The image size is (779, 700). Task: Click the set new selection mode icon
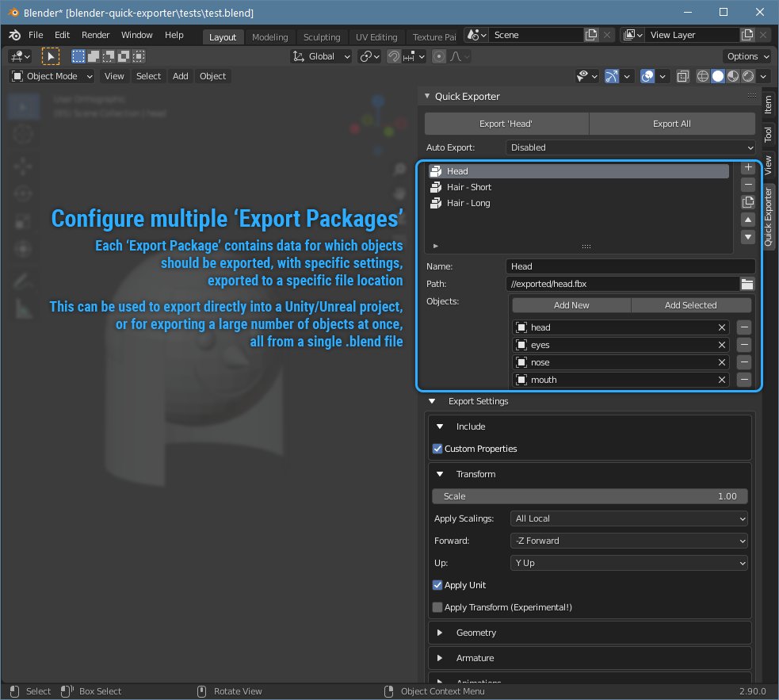[78, 56]
